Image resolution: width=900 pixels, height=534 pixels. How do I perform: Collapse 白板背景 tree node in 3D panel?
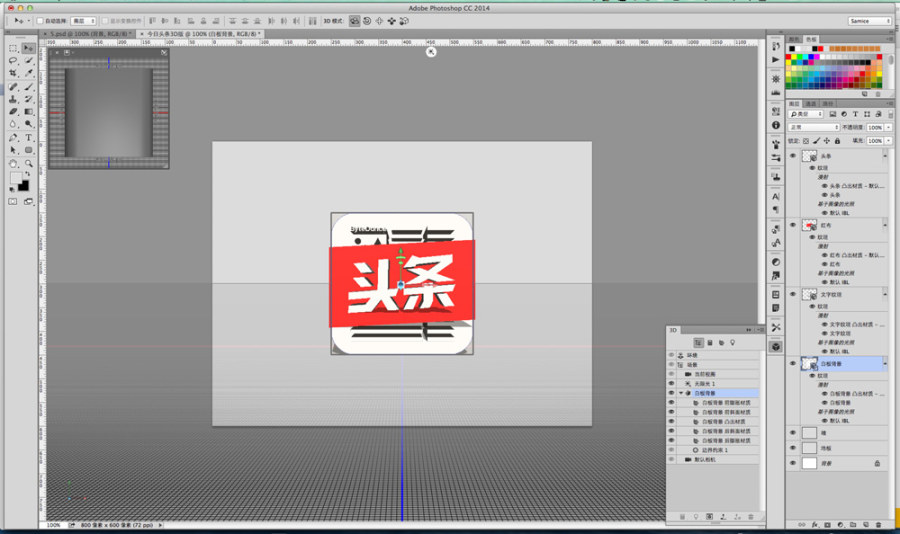point(681,393)
